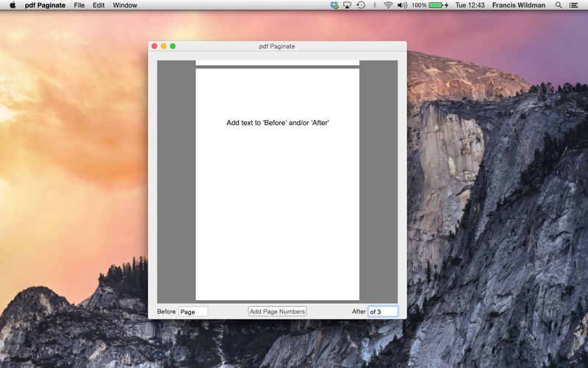Open the volume control icon

pyautogui.click(x=402, y=5)
